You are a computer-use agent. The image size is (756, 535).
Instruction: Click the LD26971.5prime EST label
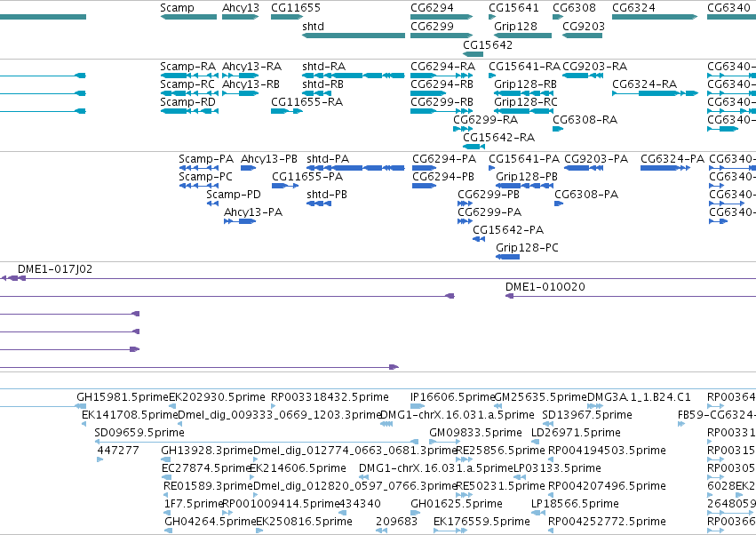pos(576,433)
